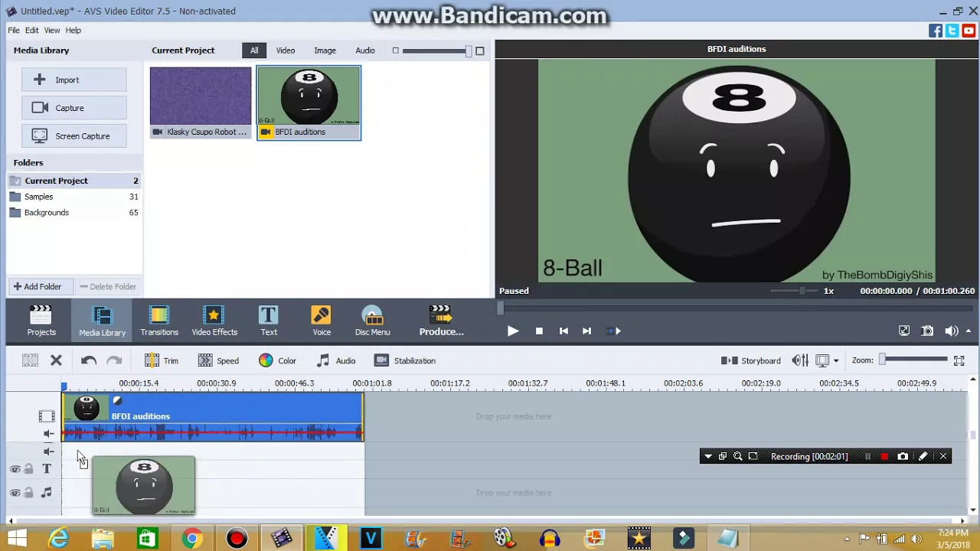Viewport: 980px width, 551px height.
Task: Open the Voice recording tool
Action: (x=322, y=320)
